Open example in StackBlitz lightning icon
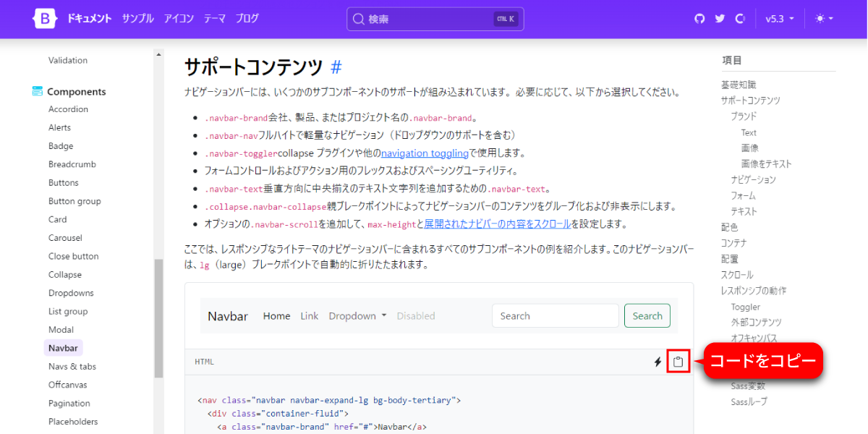Viewport: 868px width, 434px height. (x=658, y=362)
